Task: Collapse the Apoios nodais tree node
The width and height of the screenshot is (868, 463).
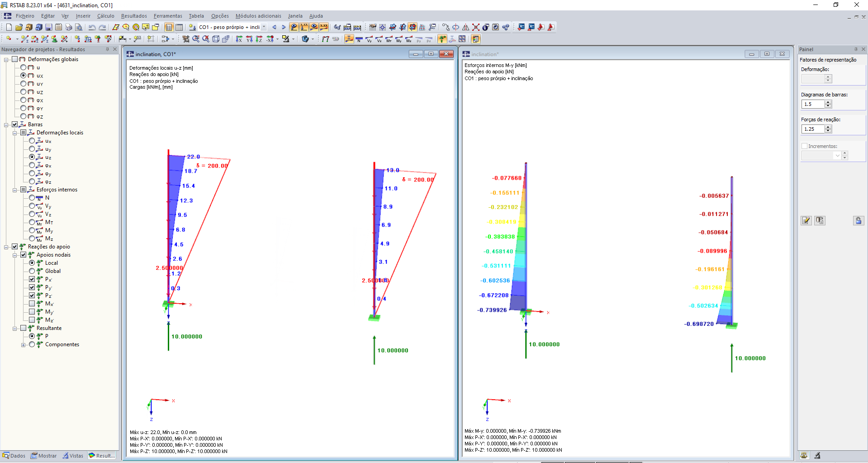Action: click(x=15, y=255)
